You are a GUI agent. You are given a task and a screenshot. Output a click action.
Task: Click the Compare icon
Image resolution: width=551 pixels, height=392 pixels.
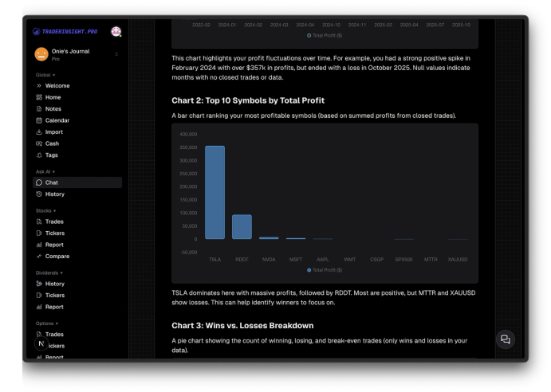pyautogui.click(x=39, y=257)
